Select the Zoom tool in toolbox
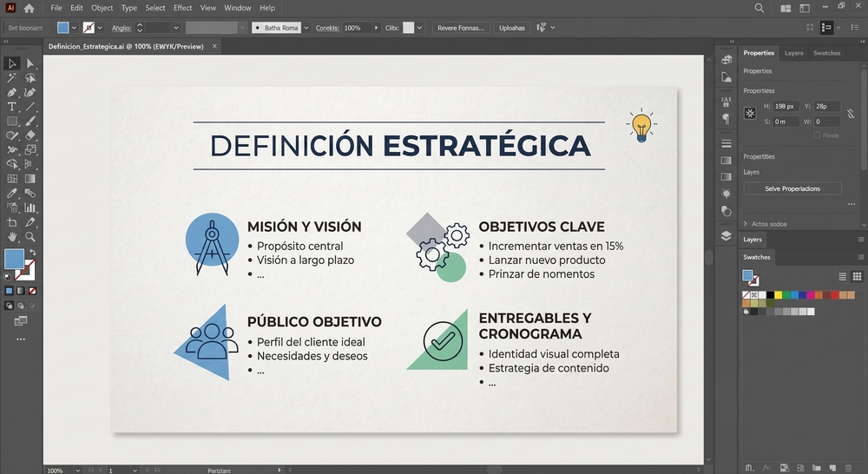The image size is (868, 474). [x=30, y=236]
